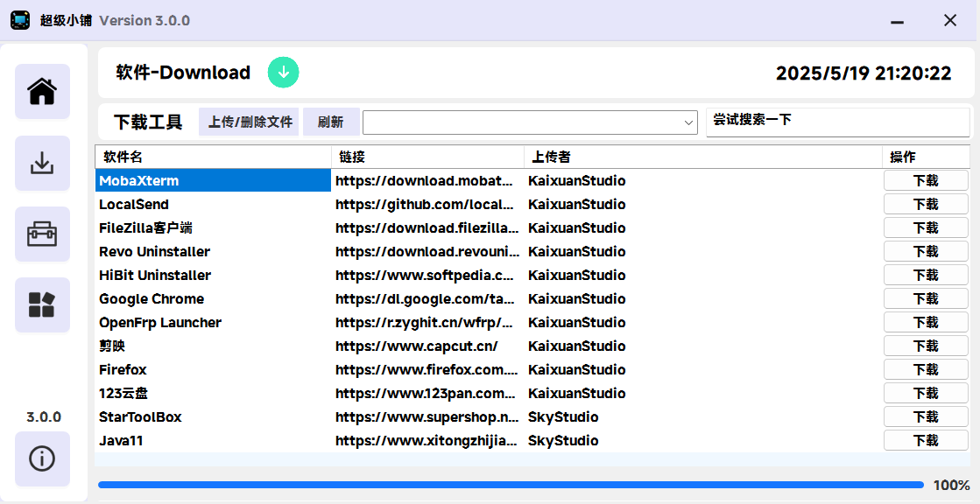This screenshot has height=504, width=980.
Task: Select the 剪映 name cell
Action: coord(213,346)
